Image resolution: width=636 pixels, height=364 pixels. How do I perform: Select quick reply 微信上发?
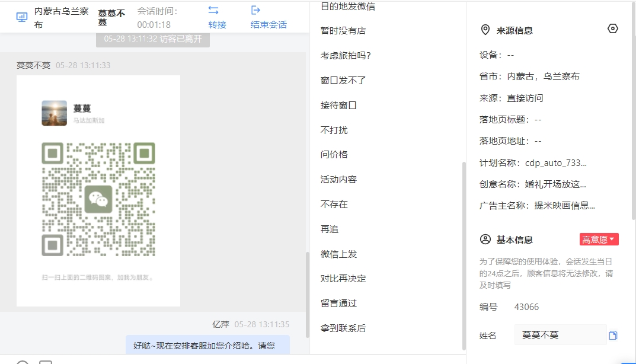click(x=338, y=254)
